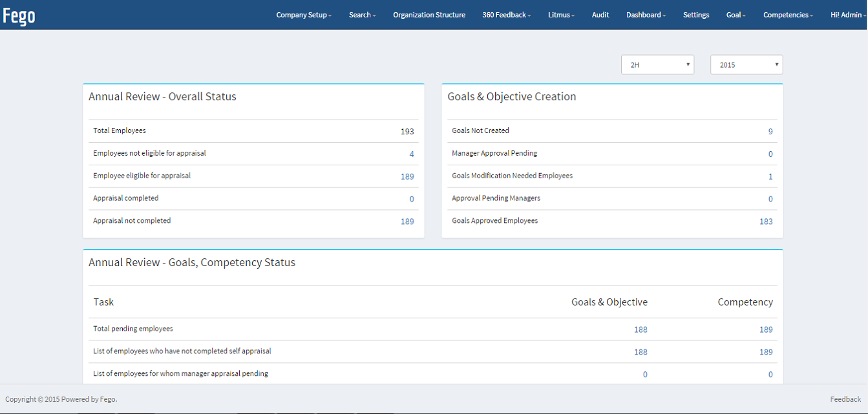Image resolution: width=868 pixels, height=414 pixels.
Task: Click the Goals Not Created count 9
Action: tap(770, 131)
